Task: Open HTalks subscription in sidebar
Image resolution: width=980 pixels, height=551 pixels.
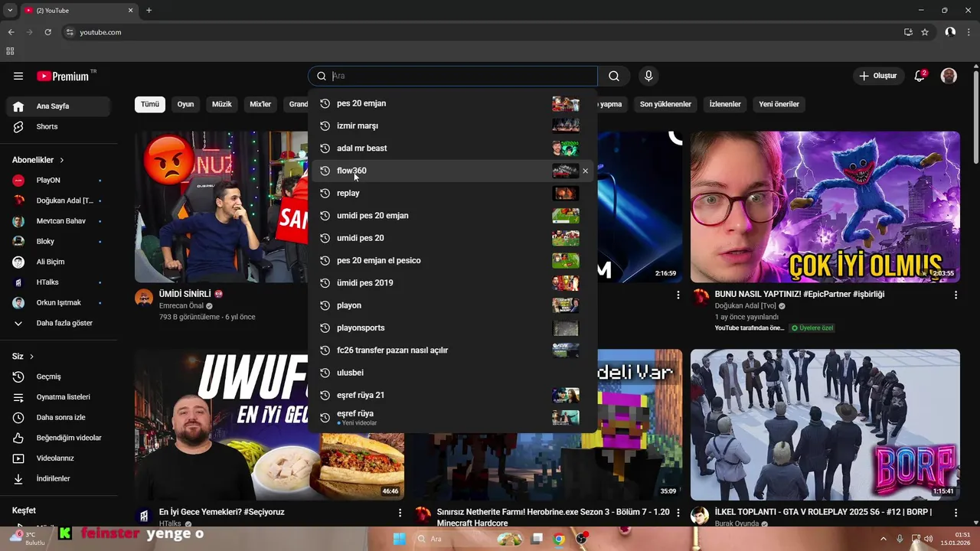Action: click(x=60, y=282)
